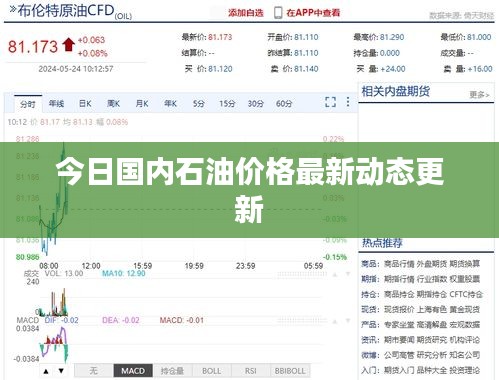Select the 无 indicator option
Viewport: 499px width, 380px height.
(94, 371)
